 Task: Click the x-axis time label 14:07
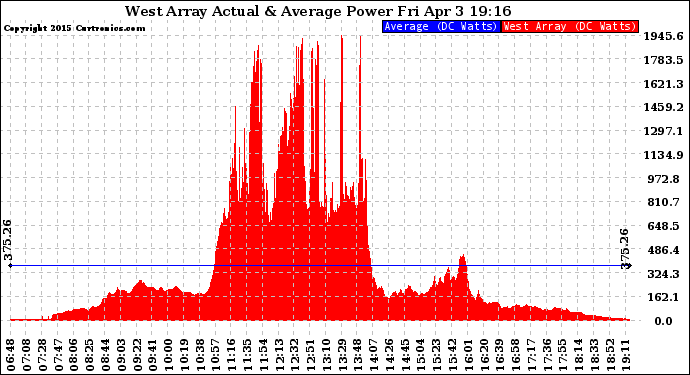click(x=374, y=355)
